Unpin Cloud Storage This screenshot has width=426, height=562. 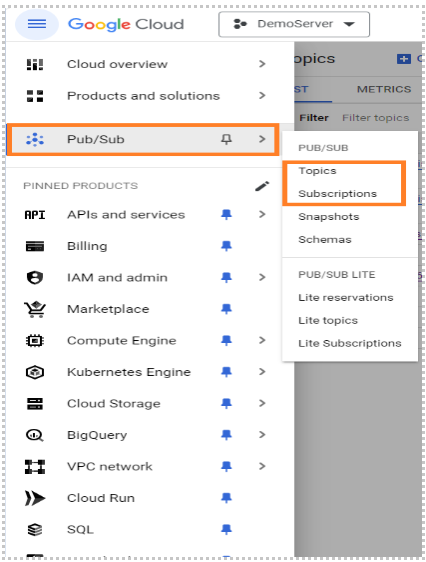(226, 403)
